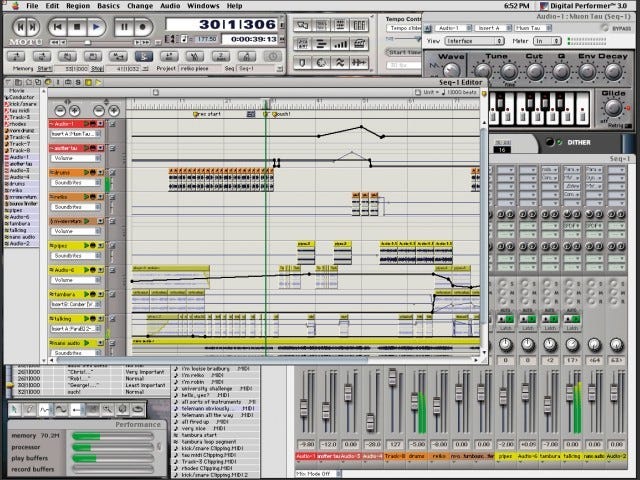This screenshot has width=640, height=480.
Task: Toggle play-enable on the reiko track
Action: coord(86,197)
